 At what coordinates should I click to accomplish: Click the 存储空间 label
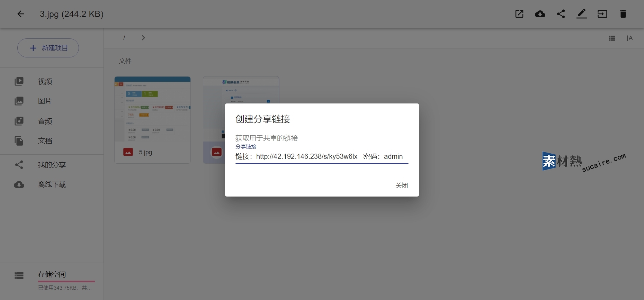point(52,274)
